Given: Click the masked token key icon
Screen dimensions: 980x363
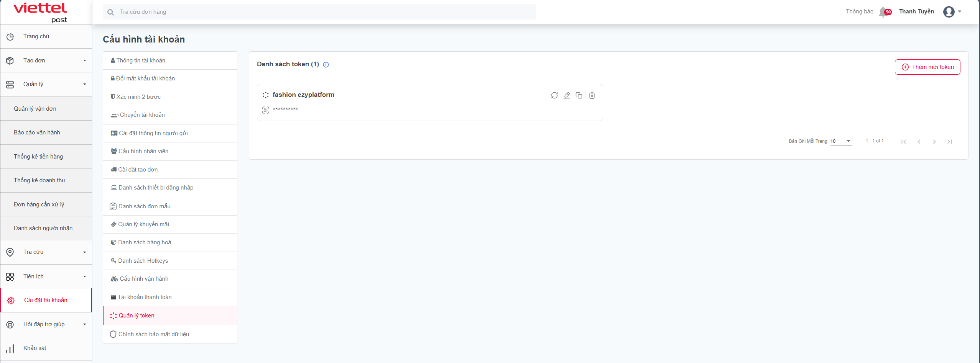Looking at the screenshot, I should (266, 110).
